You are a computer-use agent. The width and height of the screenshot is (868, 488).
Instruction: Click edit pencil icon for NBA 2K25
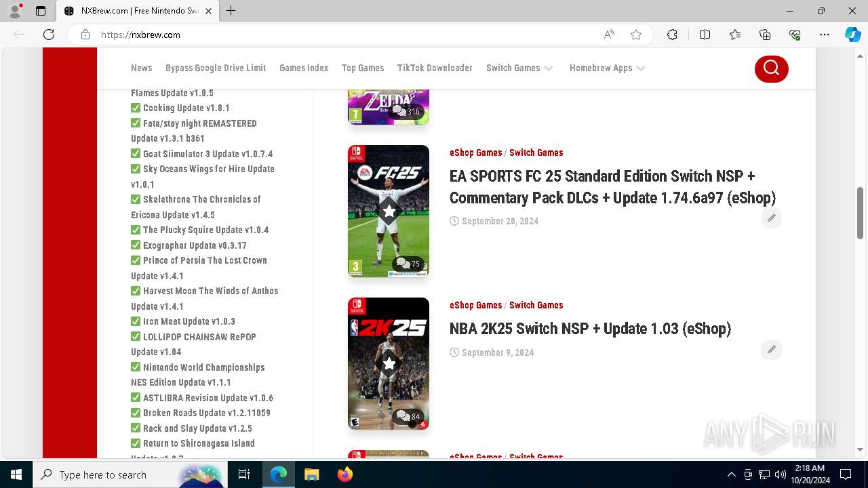click(771, 350)
